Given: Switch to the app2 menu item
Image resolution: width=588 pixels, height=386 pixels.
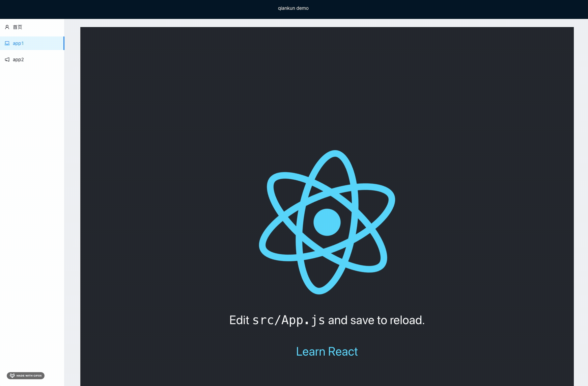Looking at the screenshot, I should tap(18, 59).
